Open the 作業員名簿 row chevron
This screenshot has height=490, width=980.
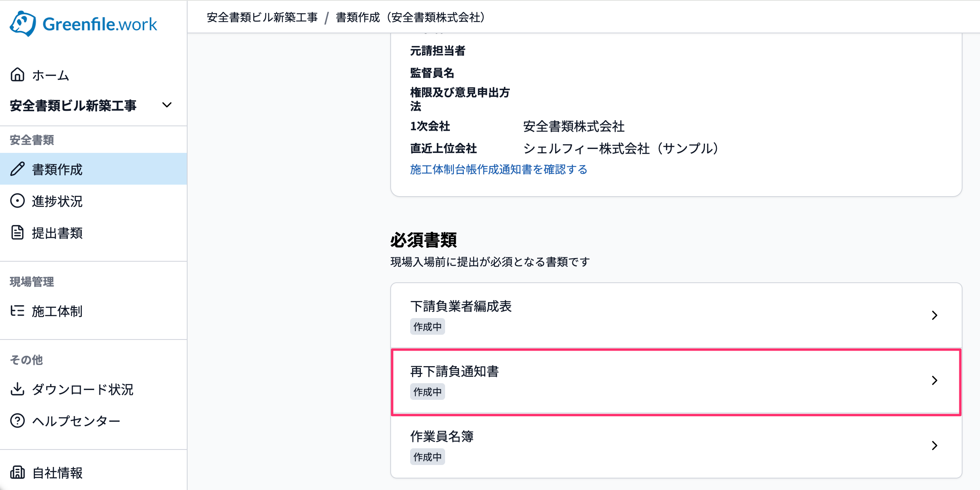(x=935, y=446)
